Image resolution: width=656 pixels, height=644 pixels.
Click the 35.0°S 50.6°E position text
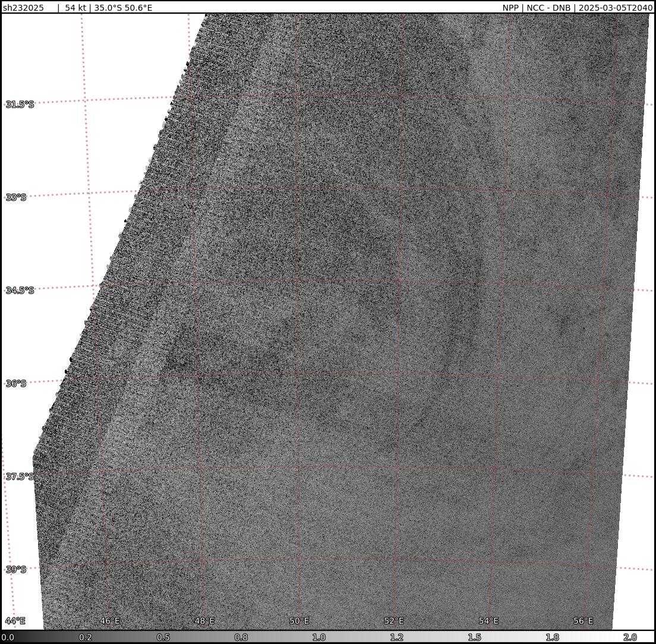(124, 8)
